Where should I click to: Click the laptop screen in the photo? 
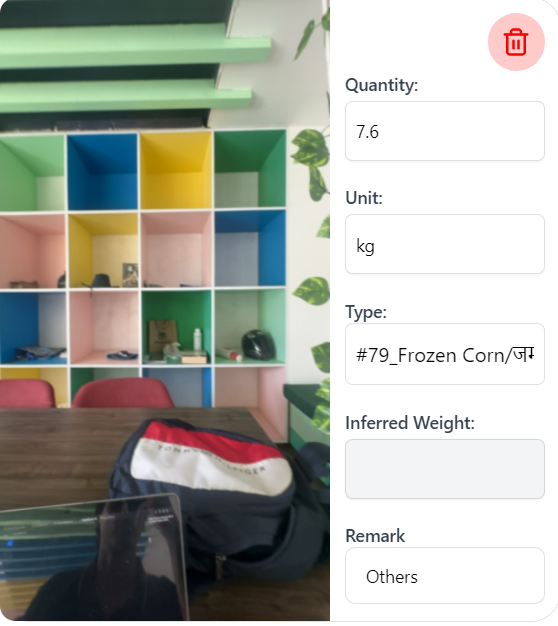[x=92, y=559]
